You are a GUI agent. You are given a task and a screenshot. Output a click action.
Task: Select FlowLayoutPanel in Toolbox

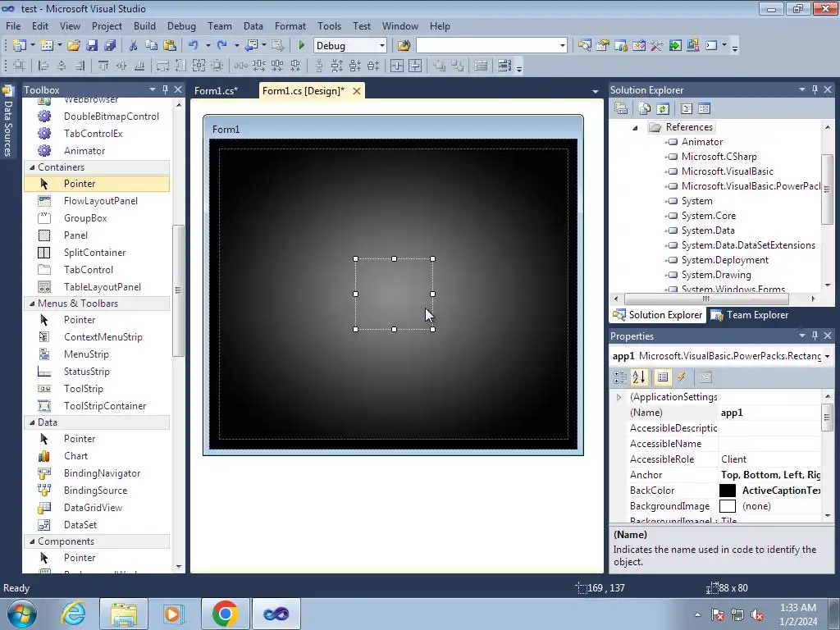(97, 201)
